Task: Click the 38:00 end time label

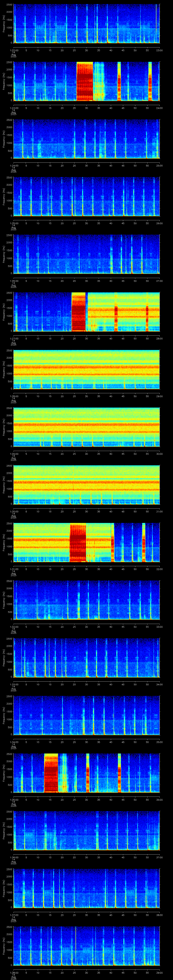Action: [159, 915]
